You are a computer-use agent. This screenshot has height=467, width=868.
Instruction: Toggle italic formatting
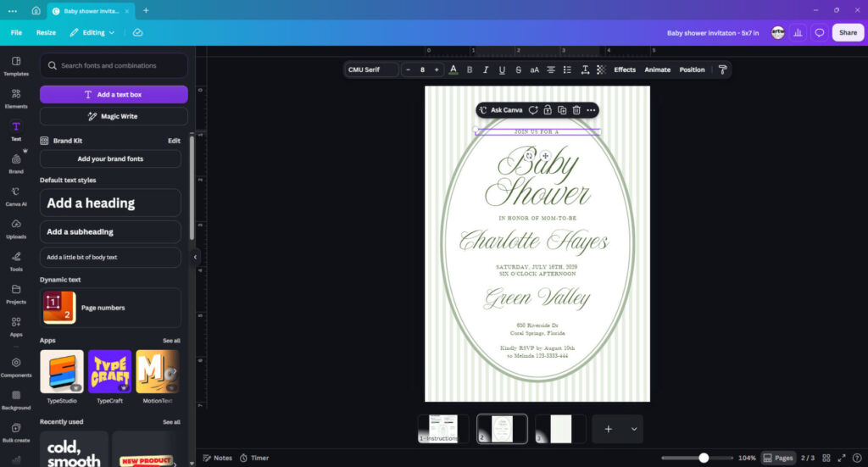click(486, 69)
